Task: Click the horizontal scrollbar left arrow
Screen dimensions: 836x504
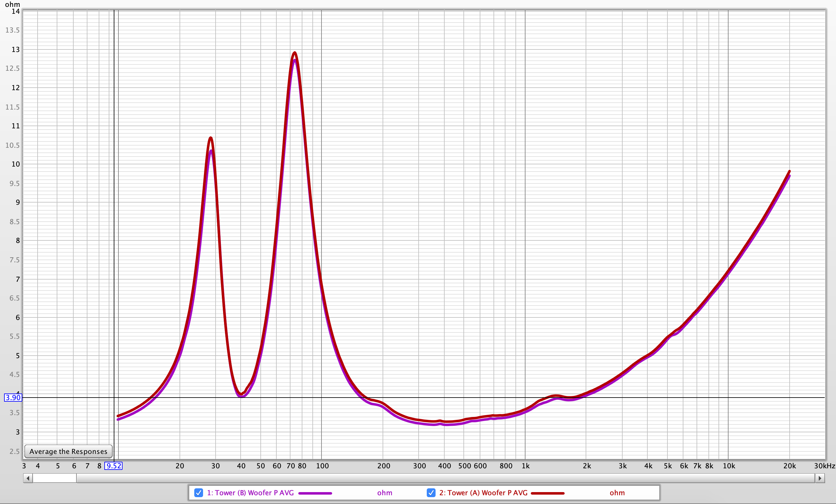Action: 28,478
